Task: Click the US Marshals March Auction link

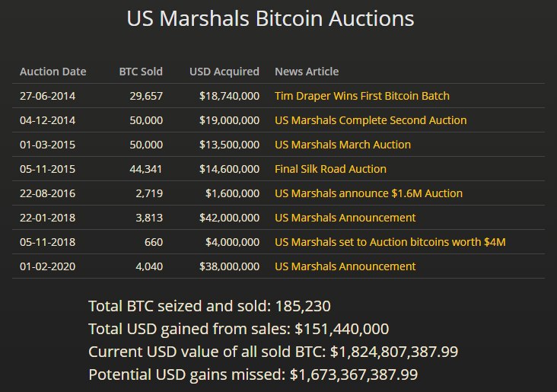Action: click(342, 145)
